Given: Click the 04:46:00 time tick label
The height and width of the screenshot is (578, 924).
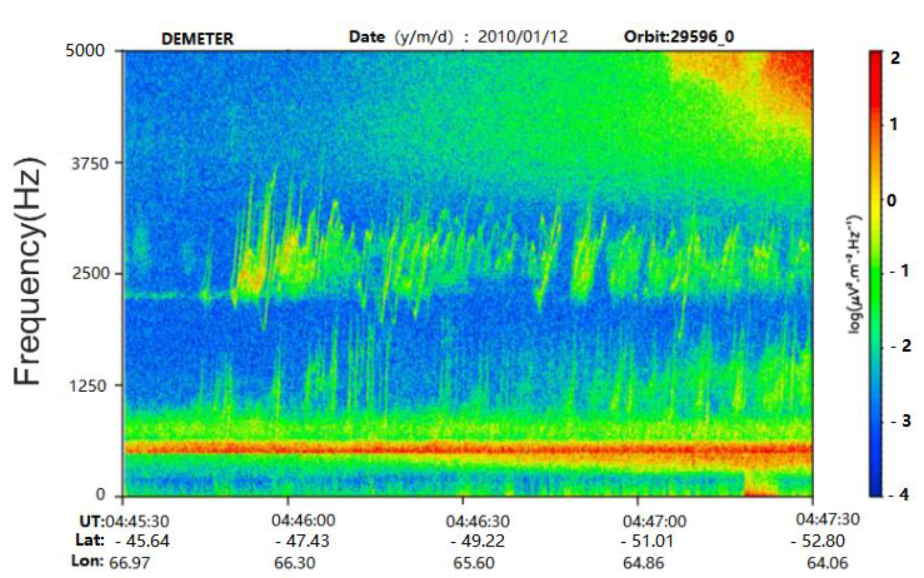Looking at the screenshot, I should coord(303,520).
